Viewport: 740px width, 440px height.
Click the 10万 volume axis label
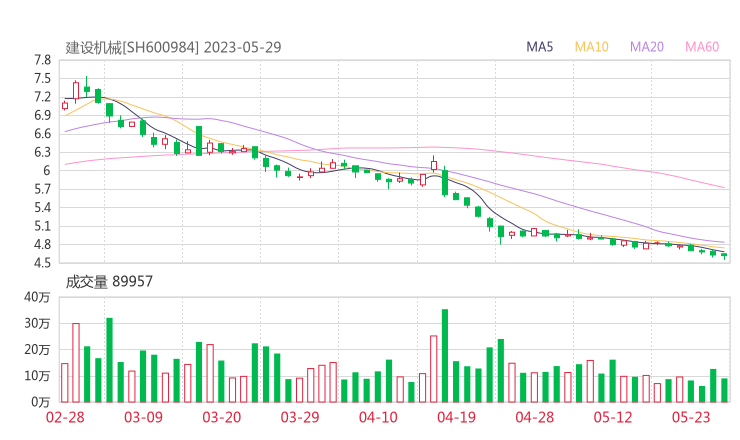(x=37, y=376)
